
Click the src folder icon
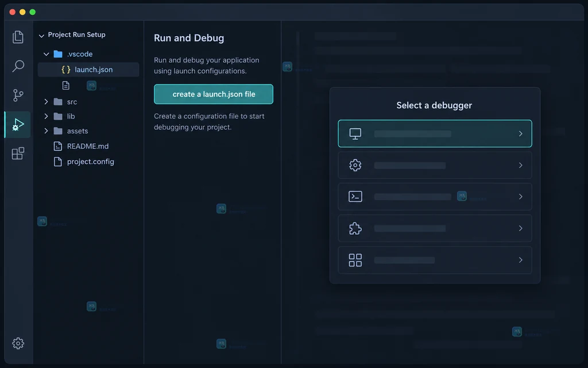click(x=58, y=102)
